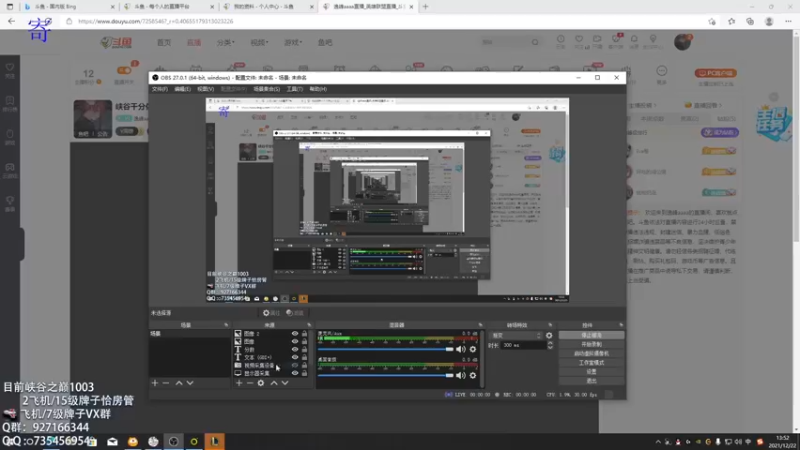Open the user avatar on the Douyu header
Image resolution: width=800 pixels, height=450 pixels.
[x=682, y=42]
